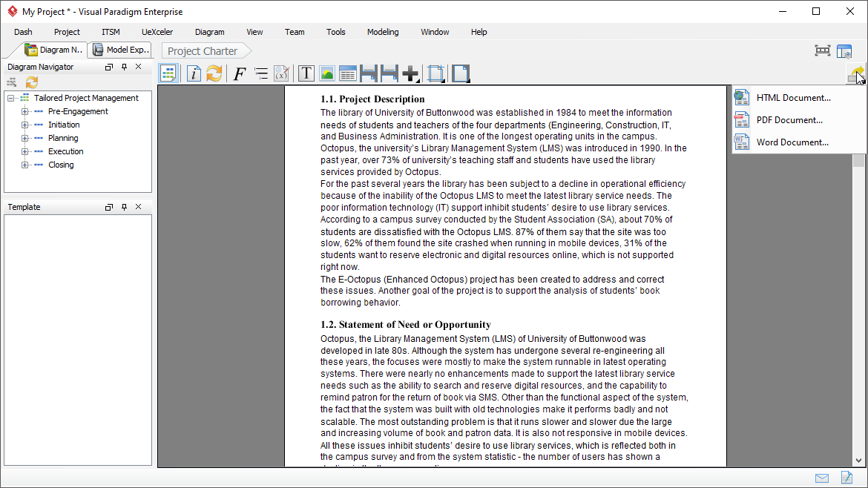The height and width of the screenshot is (488, 868).
Task: Expand the Initiation node
Action: point(24,125)
